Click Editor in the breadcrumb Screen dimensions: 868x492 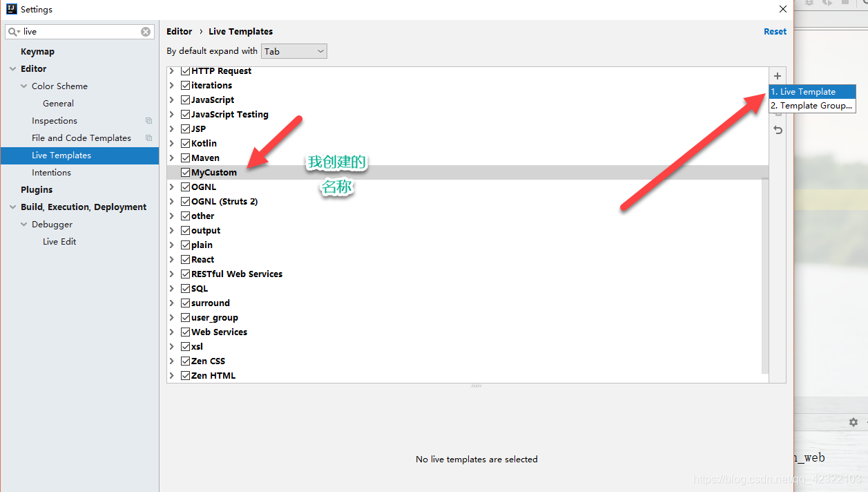180,31
